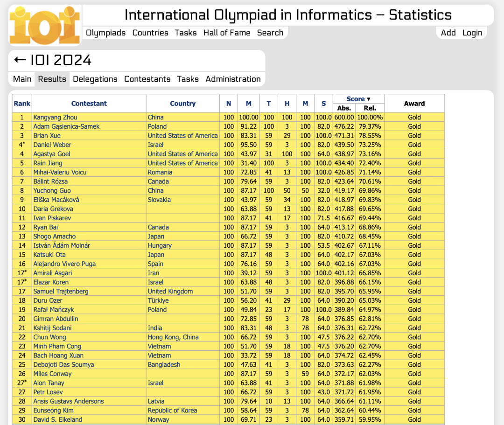
Task: Open Kshitij Sodani's profile
Action: point(52,328)
